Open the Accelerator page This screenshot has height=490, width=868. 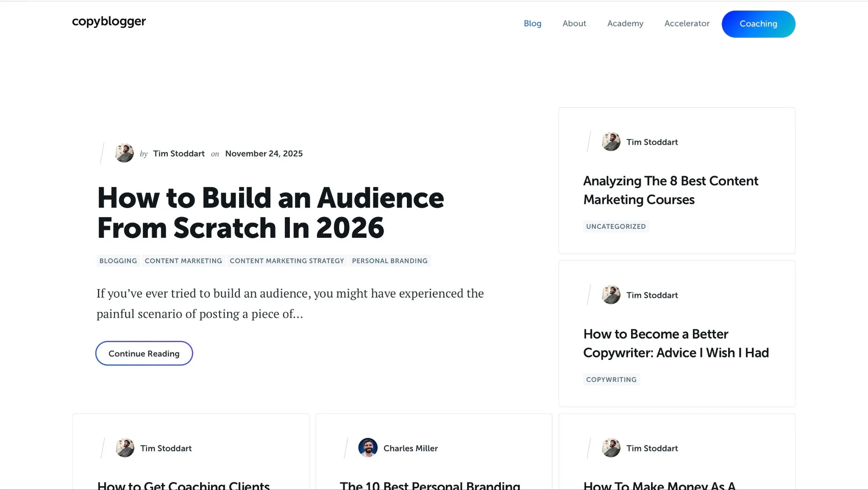pos(687,23)
